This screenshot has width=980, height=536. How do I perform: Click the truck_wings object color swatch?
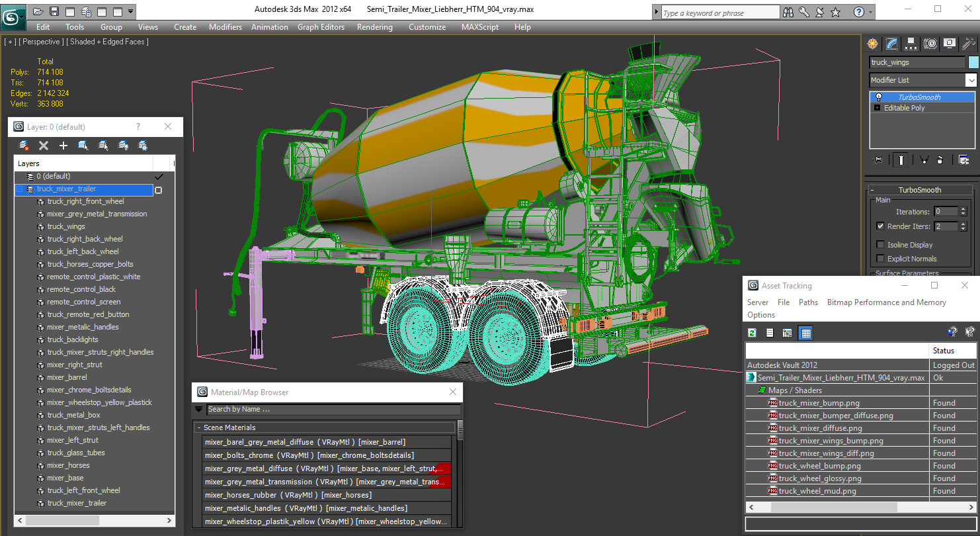973,62
